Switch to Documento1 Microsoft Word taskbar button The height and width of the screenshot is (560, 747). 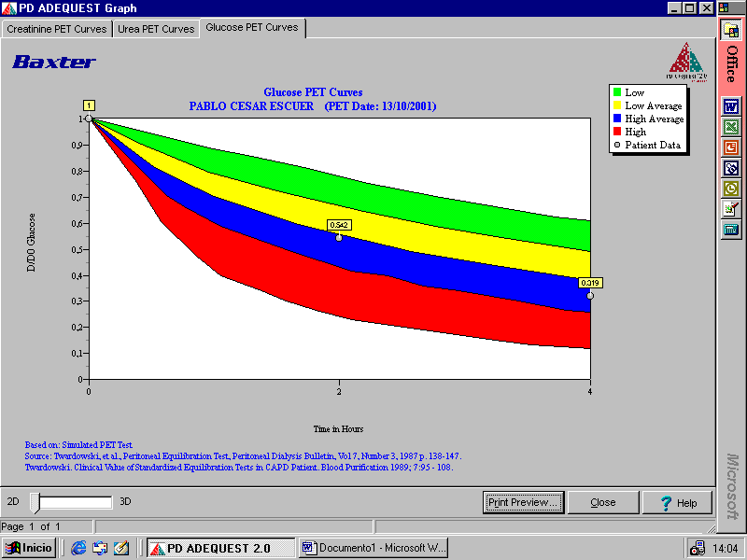tap(373, 548)
